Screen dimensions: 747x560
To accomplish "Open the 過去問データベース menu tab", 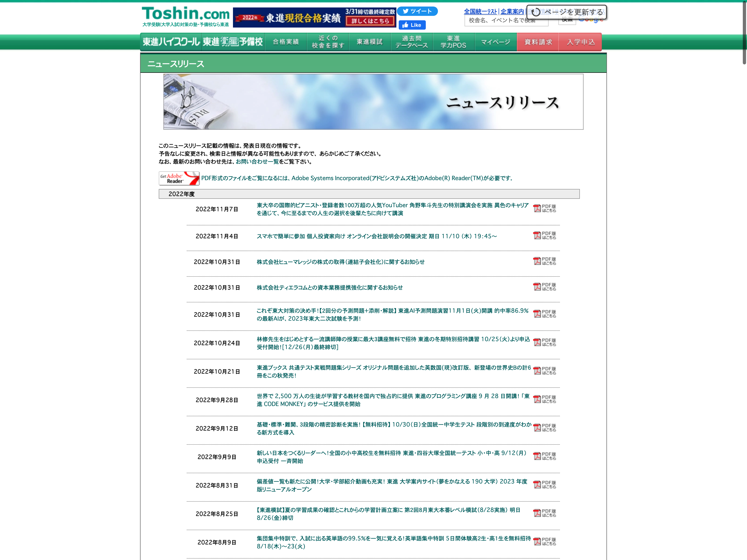I will pyautogui.click(x=411, y=42).
